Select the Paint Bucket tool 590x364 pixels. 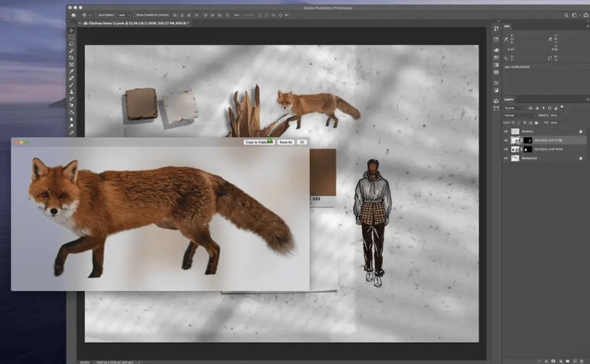coord(71,112)
